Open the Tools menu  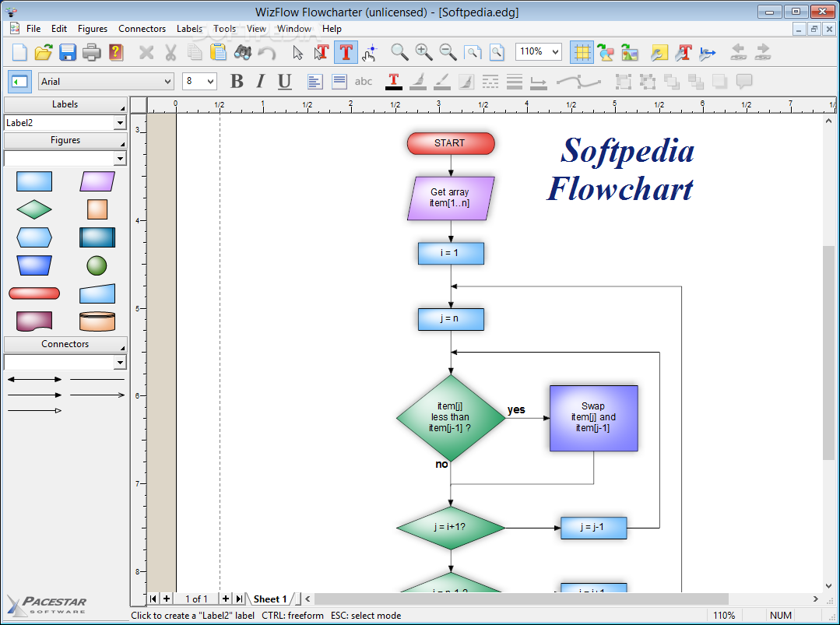tap(224, 29)
